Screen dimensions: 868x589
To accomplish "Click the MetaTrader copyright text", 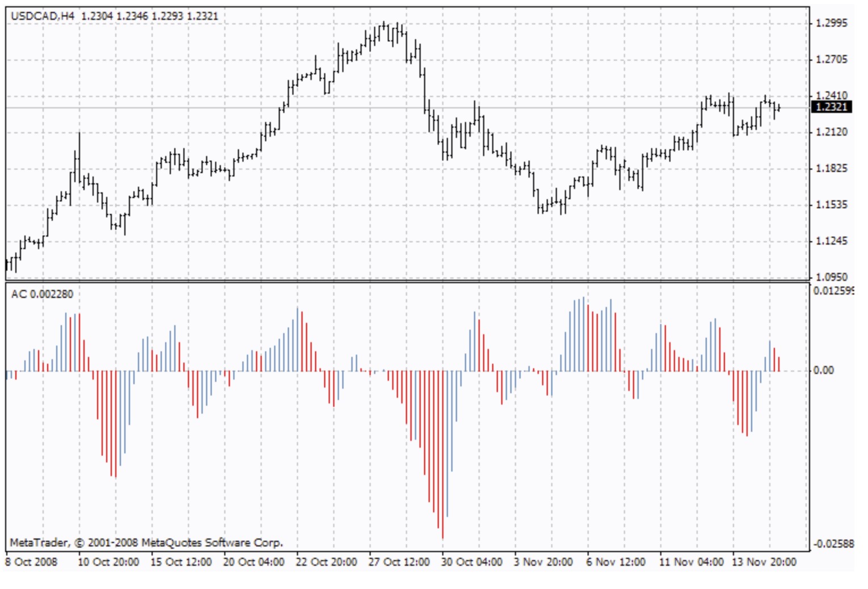I will click(146, 543).
